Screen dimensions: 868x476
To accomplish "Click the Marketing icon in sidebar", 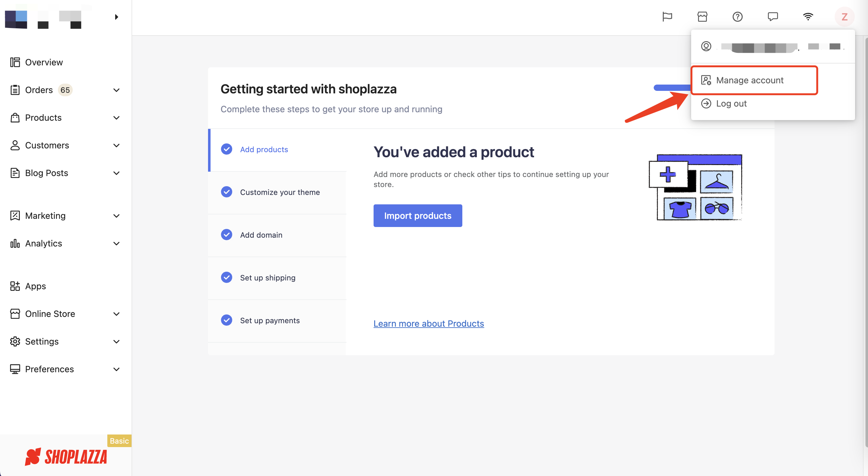I will [x=15, y=215].
